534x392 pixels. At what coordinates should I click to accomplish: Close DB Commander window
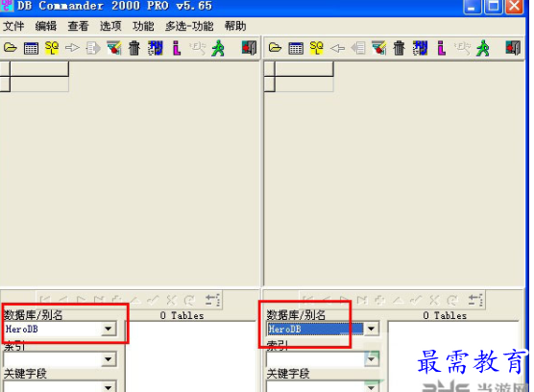(x=515, y=7)
